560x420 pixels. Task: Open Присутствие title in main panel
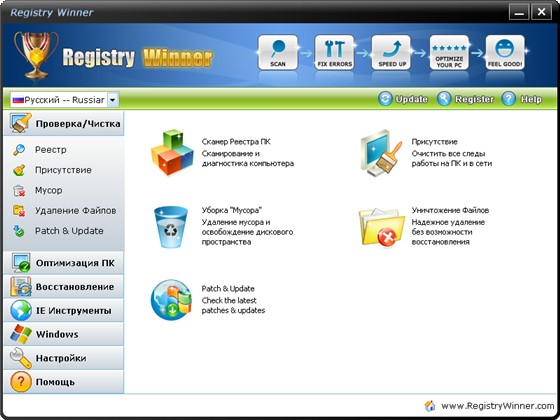434,142
